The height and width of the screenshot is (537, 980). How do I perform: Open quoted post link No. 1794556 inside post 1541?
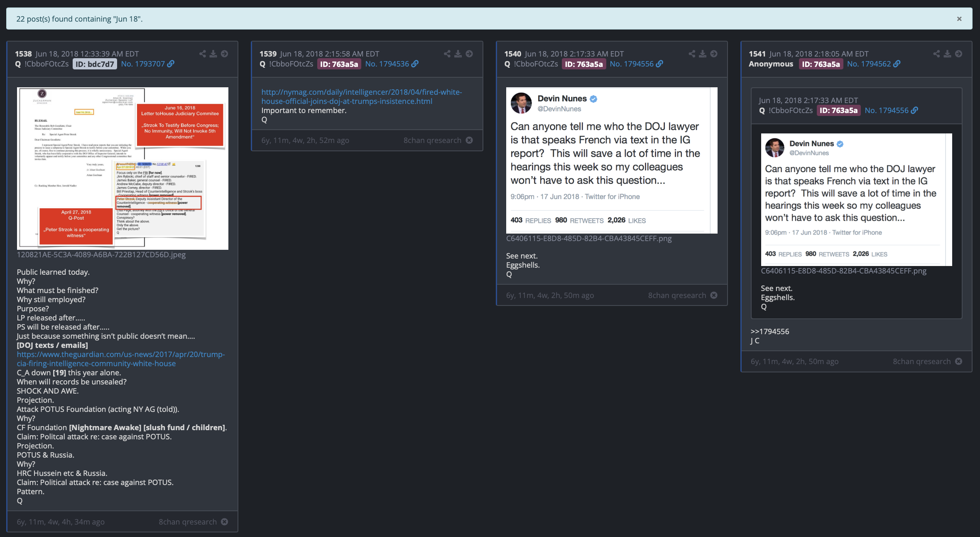(x=887, y=110)
